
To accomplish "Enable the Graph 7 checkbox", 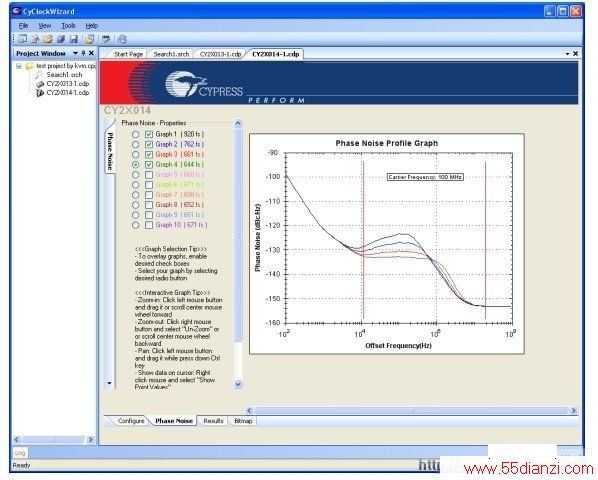I will (x=149, y=195).
